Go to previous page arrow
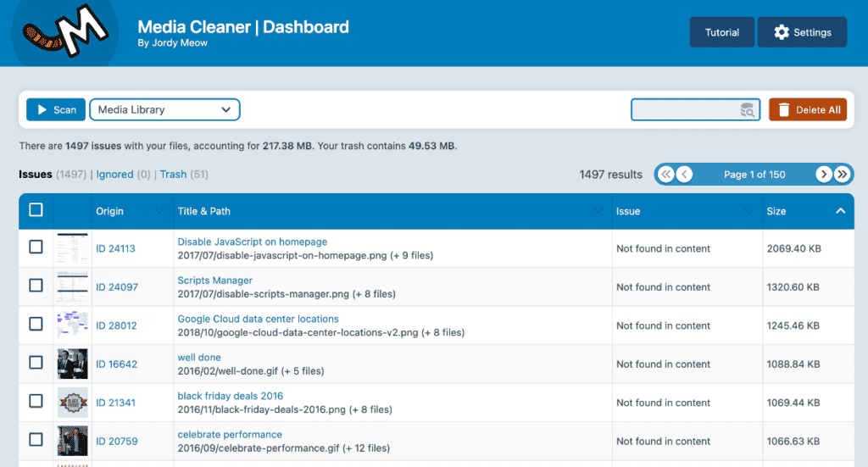The height and width of the screenshot is (467, 868). tap(684, 175)
